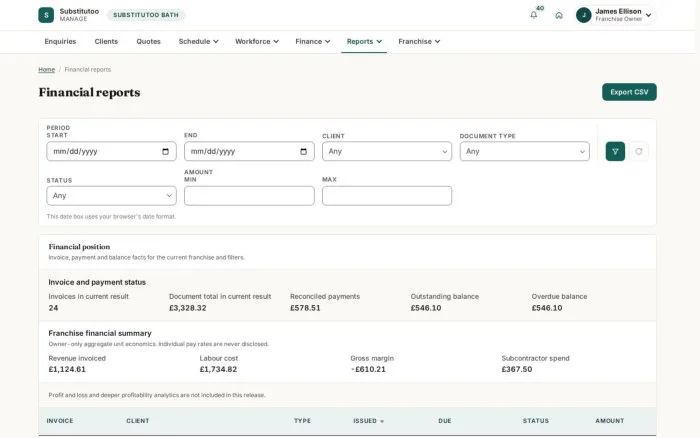Click the home icon in header

pos(559,15)
